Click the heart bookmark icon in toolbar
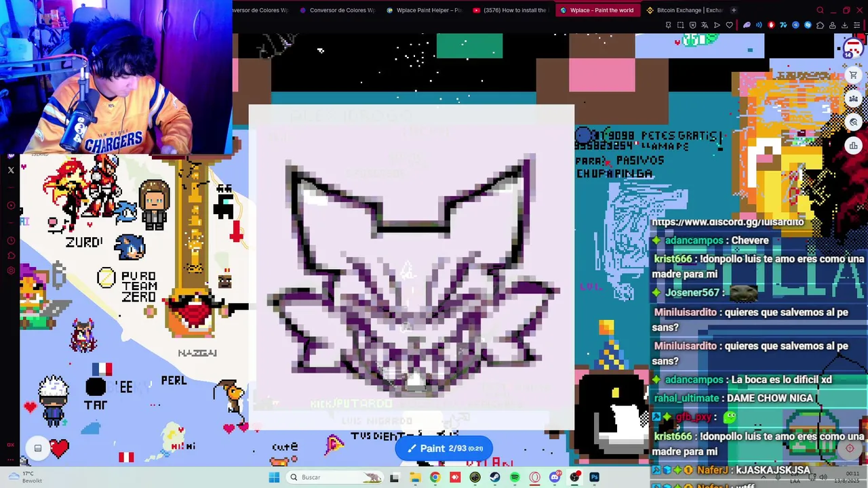Image resolution: width=868 pixels, height=488 pixels. point(729,25)
